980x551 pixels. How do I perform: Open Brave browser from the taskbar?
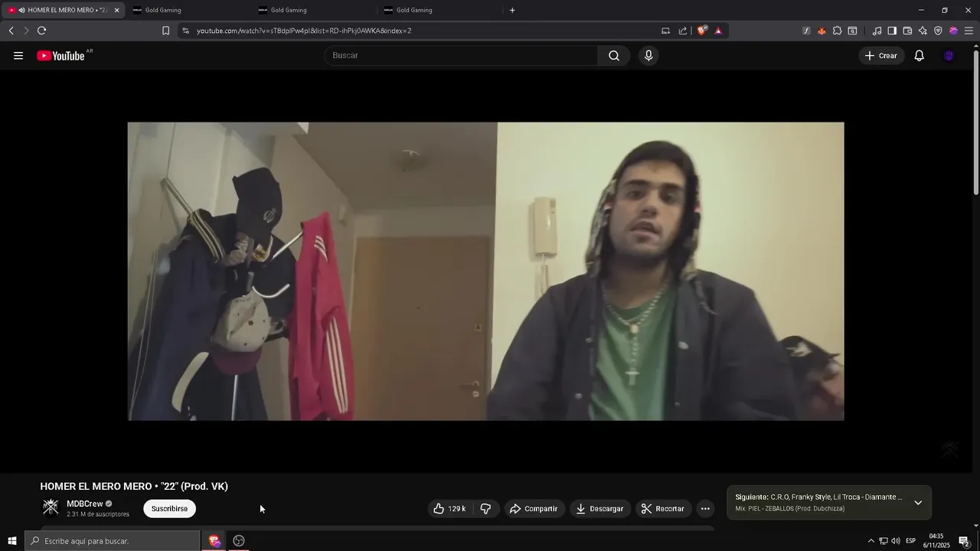(214, 541)
